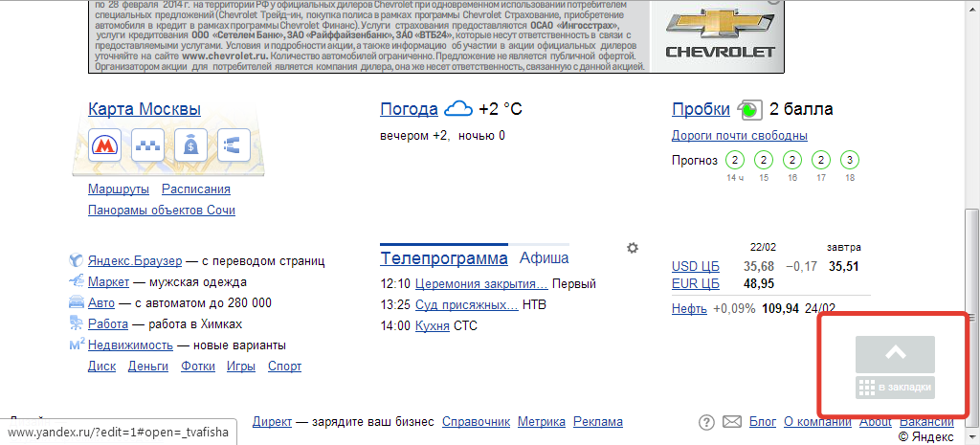Click the 2 балла traffic score
980x445 pixels.
(x=801, y=110)
